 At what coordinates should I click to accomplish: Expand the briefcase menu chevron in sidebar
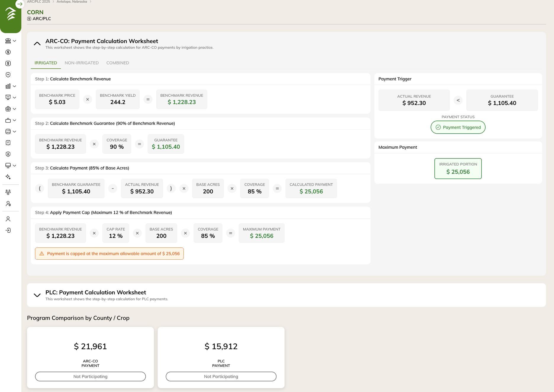(x=14, y=120)
